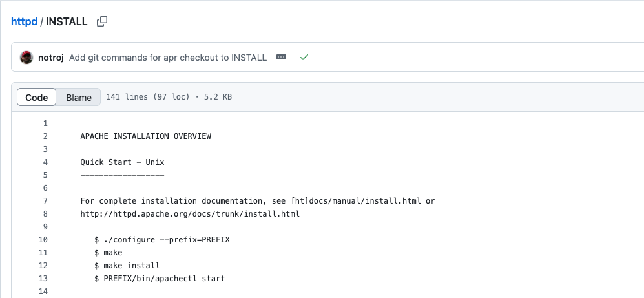Open the green check commit status icon

point(304,58)
